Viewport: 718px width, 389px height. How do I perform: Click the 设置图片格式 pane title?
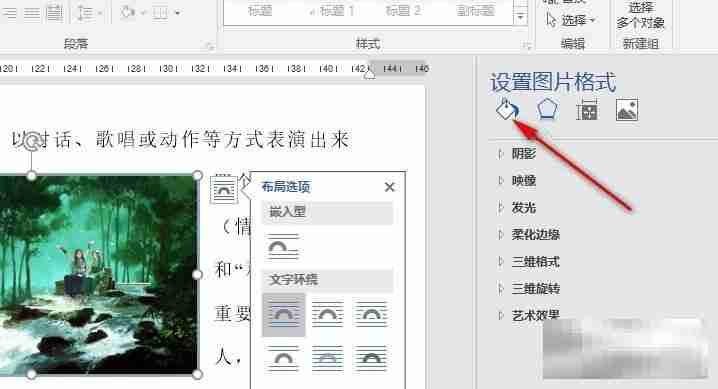click(553, 82)
